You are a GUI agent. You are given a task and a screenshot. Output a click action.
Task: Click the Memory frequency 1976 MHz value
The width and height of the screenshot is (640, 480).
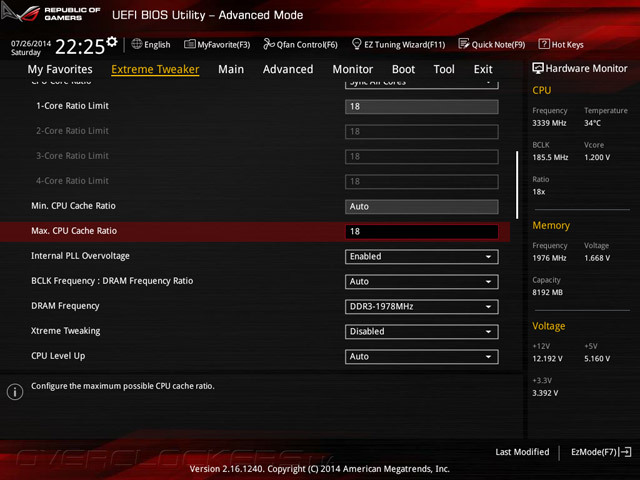point(549,258)
